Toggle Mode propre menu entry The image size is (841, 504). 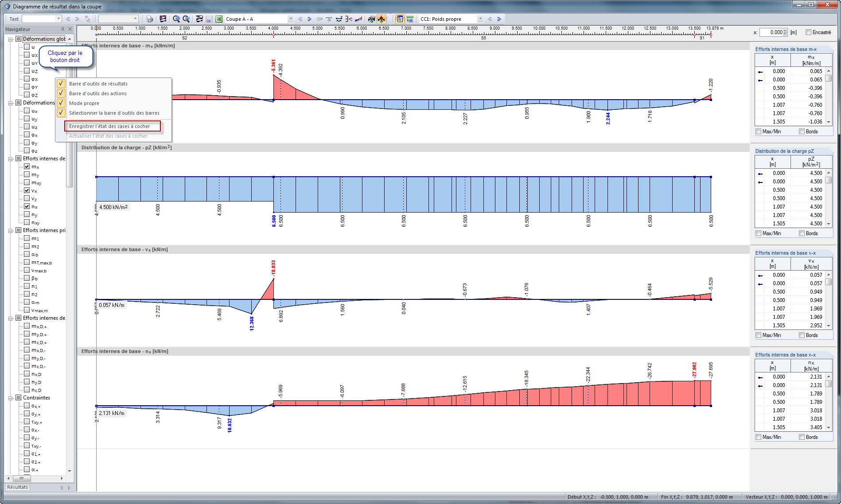click(114, 103)
